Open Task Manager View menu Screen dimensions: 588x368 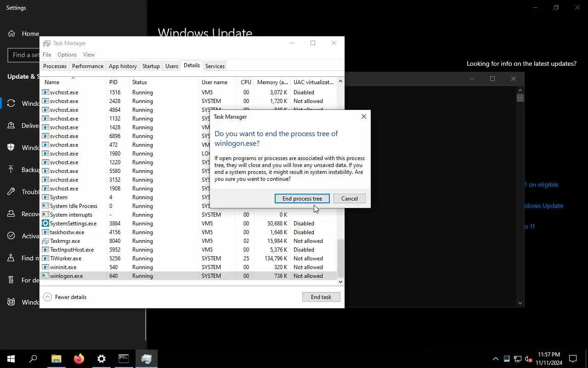[x=89, y=55]
